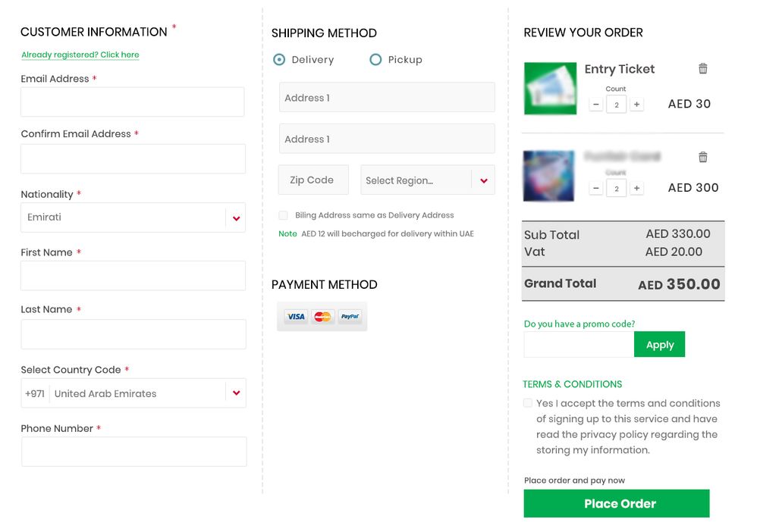Select the Pickup shipping option
The width and height of the screenshot is (757, 532).
pos(375,60)
